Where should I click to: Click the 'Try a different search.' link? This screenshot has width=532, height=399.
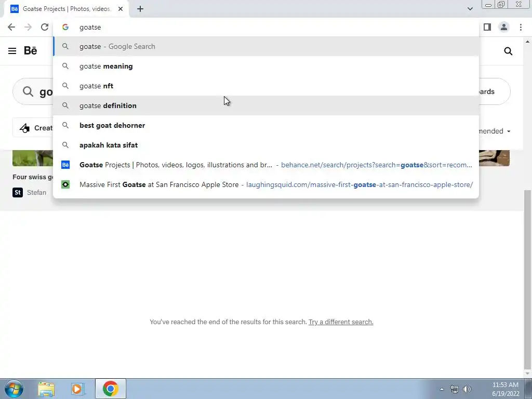point(341,322)
